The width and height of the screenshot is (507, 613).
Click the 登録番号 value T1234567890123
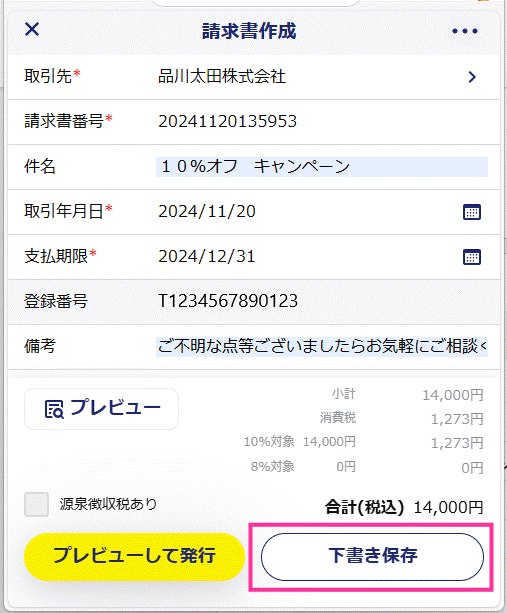[x=228, y=301]
